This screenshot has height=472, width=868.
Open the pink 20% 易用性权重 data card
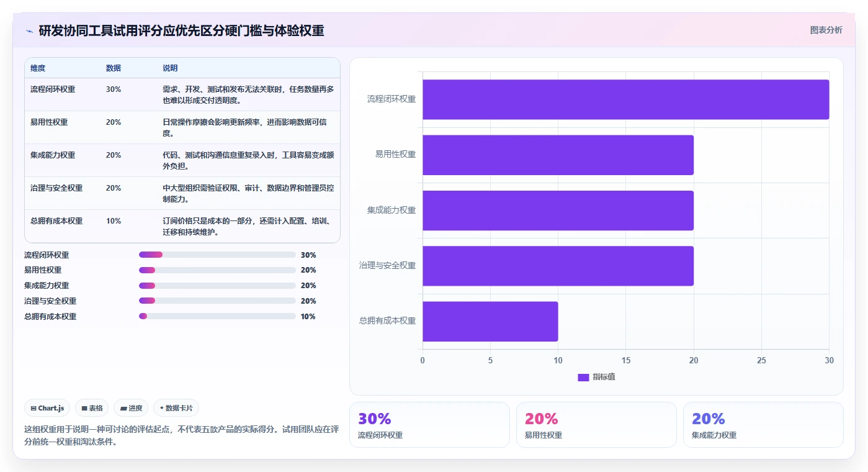click(596, 425)
